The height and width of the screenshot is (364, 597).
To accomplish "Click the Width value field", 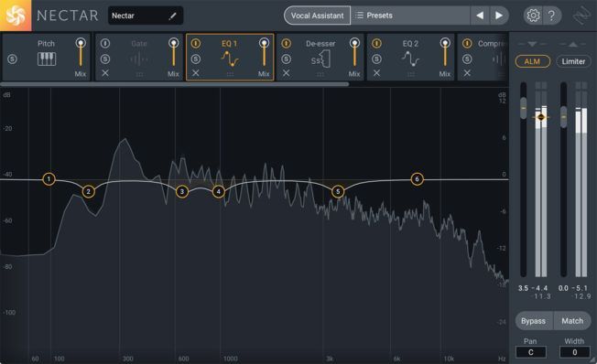I will point(574,352).
